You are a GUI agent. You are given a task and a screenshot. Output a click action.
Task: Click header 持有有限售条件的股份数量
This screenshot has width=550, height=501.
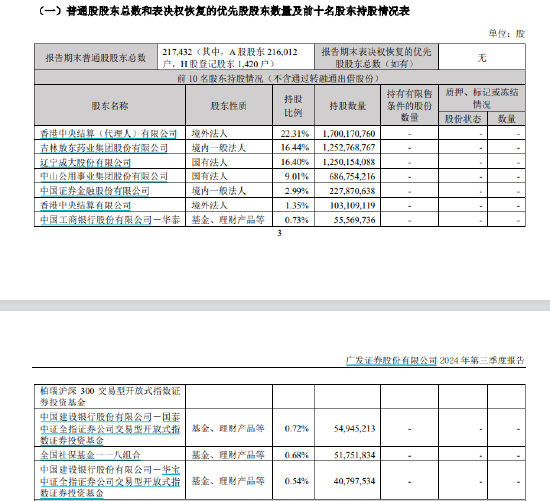tap(409, 105)
